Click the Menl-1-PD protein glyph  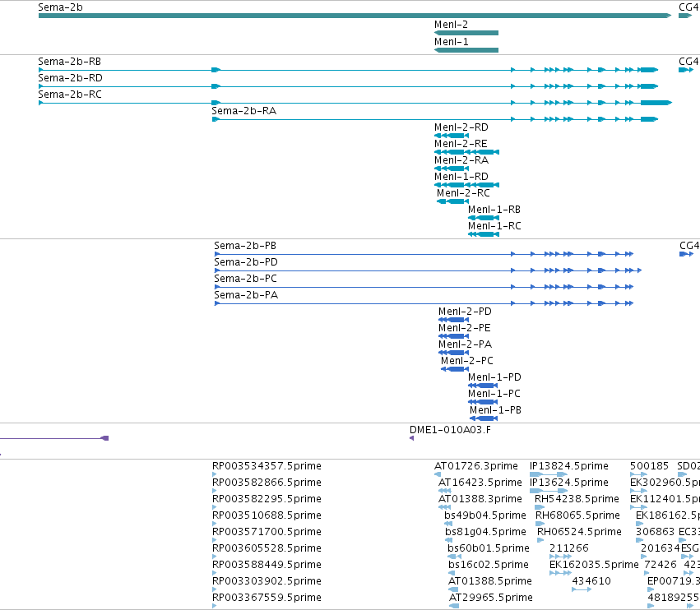tap(483, 386)
